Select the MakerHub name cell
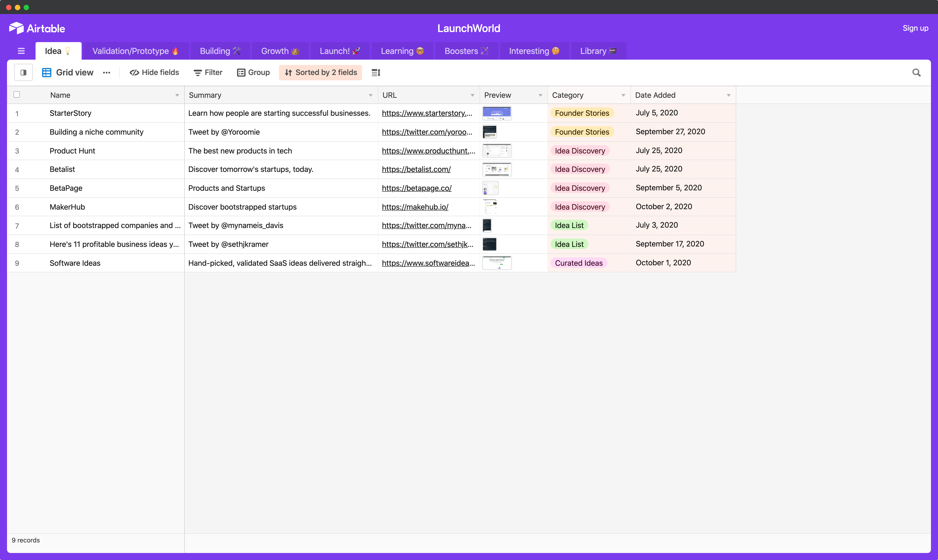Image resolution: width=938 pixels, height=560 pixels. (115, 207)
